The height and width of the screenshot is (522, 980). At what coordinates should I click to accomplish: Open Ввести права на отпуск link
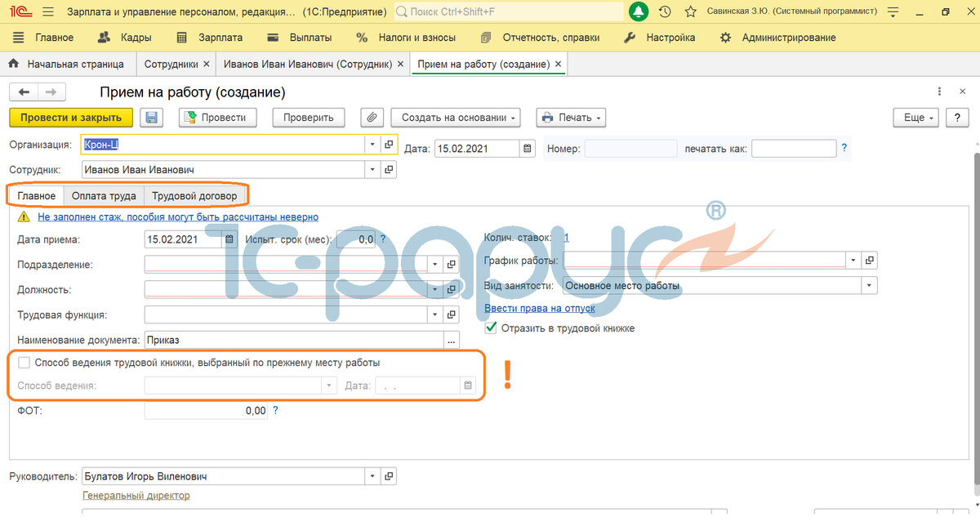[x=540, y=309]
